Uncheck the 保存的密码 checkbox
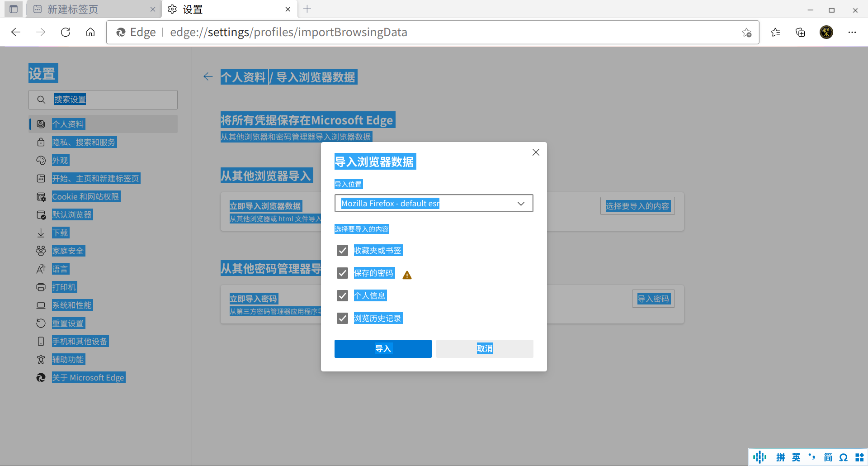868x466 pixels. pyautogui.click(x=342, y=273)
